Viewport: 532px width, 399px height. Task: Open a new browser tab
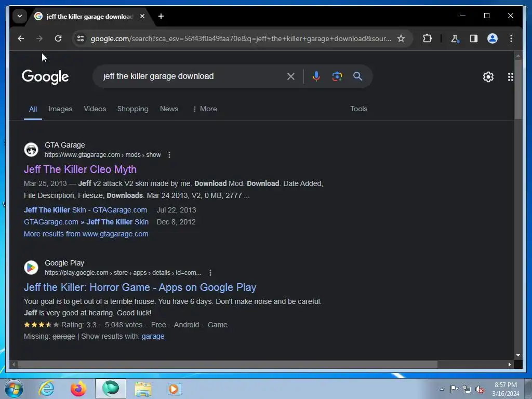point(161,16)
